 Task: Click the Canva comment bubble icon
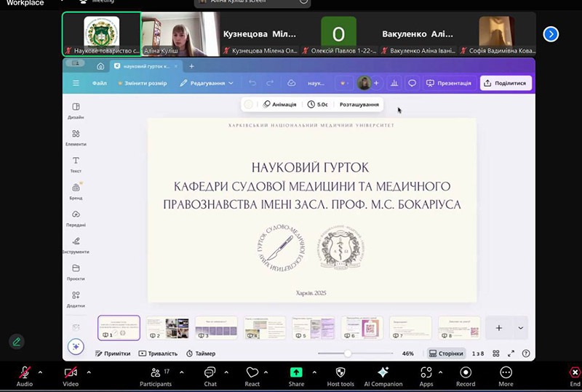(x=412, y=83)
